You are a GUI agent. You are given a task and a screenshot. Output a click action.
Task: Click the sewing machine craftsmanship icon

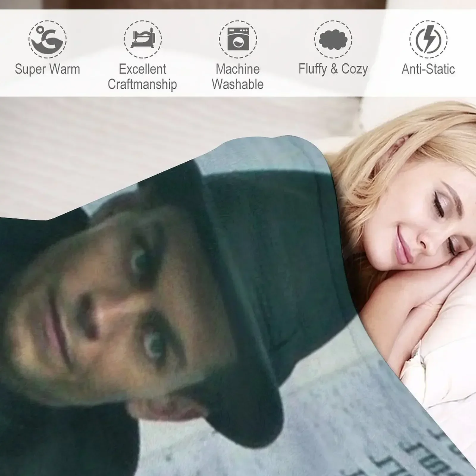click(x=143, y=39)
